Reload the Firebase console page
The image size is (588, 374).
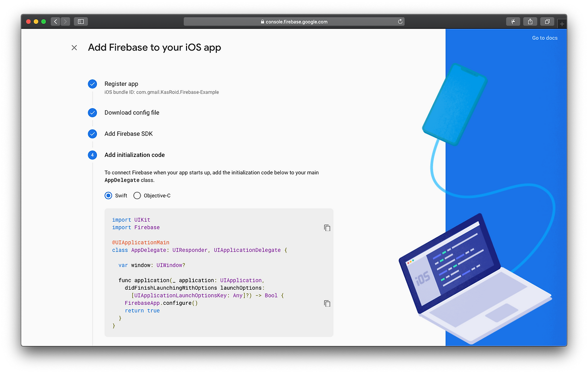400,22
